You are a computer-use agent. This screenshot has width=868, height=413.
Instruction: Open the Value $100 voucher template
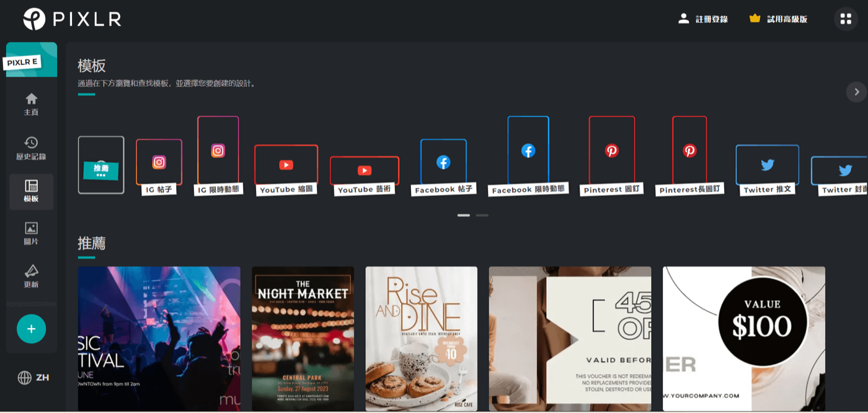click(744, 339)
